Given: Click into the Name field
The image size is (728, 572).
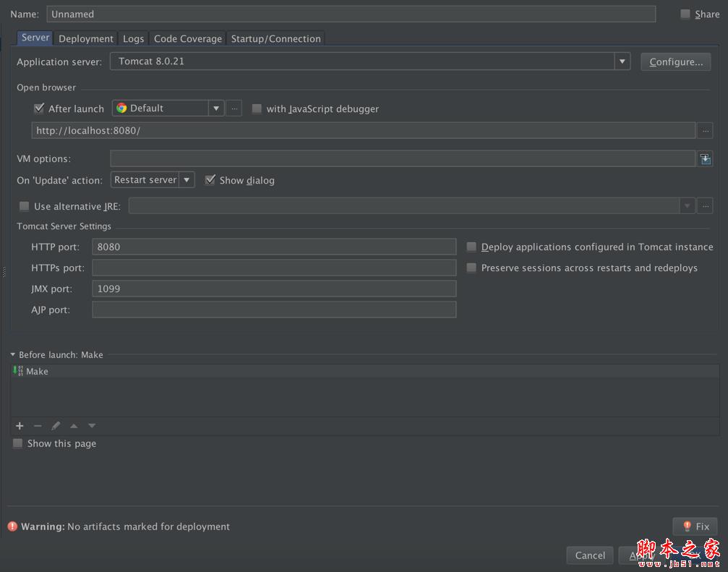Looking at the screenshot, I should pos(351,14).
